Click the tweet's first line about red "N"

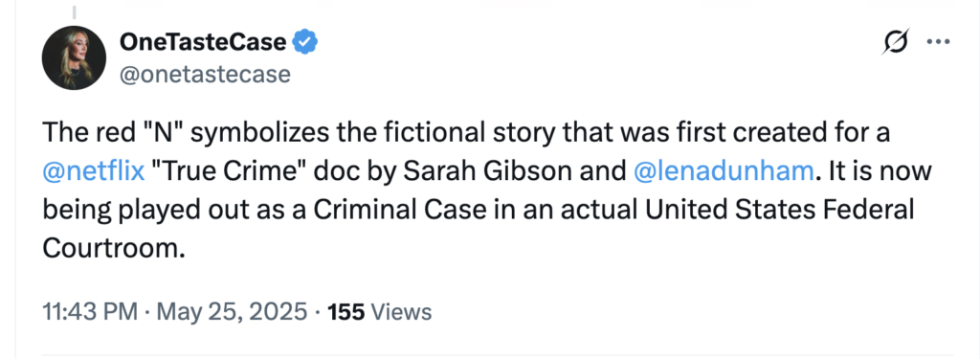pos(466,133)
